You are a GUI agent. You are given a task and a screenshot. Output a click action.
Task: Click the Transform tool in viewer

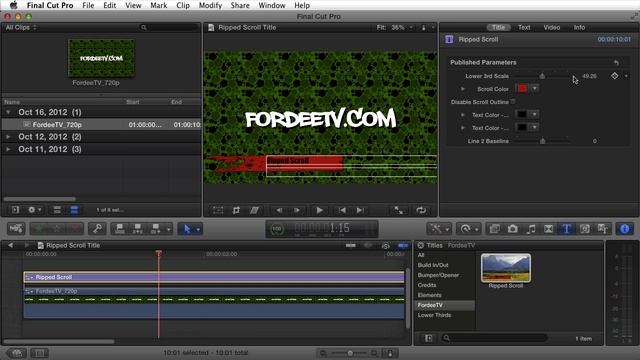pos(218,210)
